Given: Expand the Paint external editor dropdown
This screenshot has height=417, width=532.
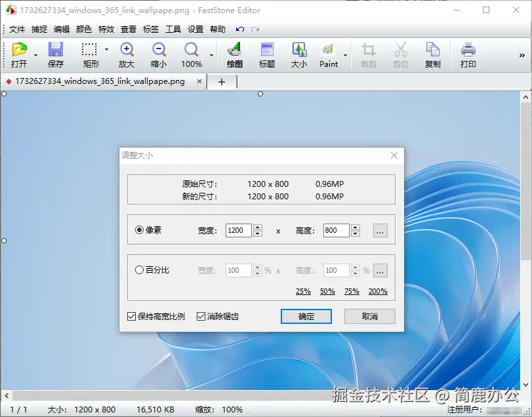Looking at the screenshot, I should [x=345, y=55].
